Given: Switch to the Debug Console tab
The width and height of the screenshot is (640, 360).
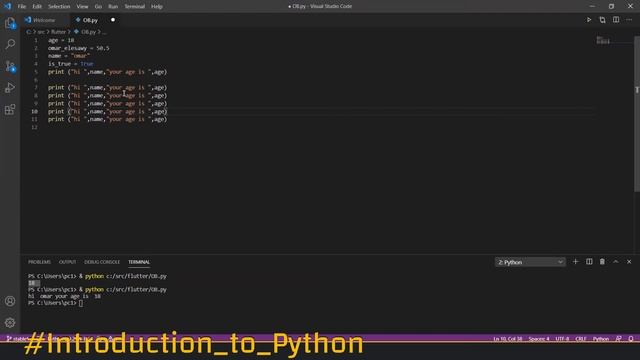Looking at the screenshot, I should pos(102,262).
